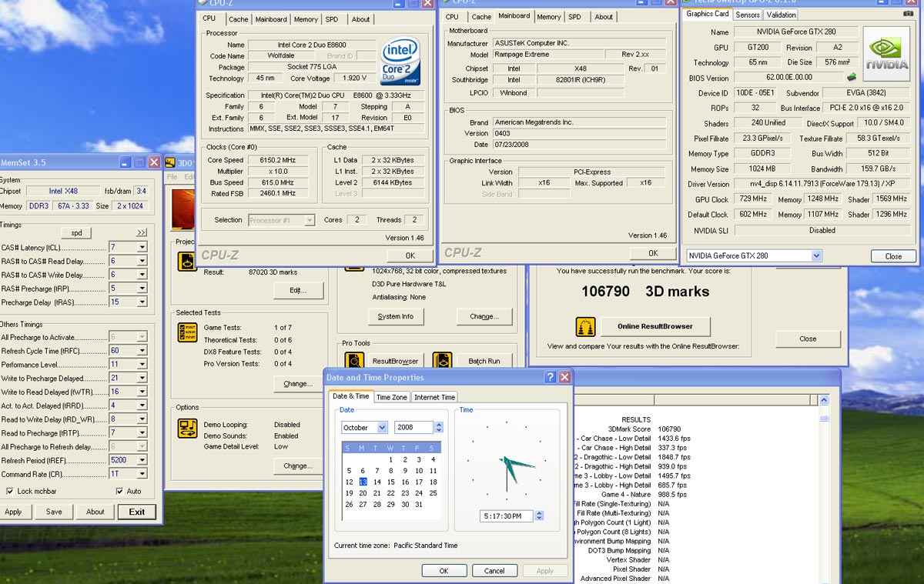Click Close in the 3DMark score dialog

(808, 339)
